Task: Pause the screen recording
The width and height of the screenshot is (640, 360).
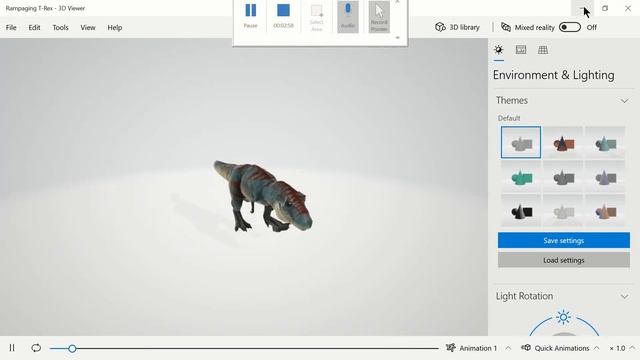Action: coord(251,15)
